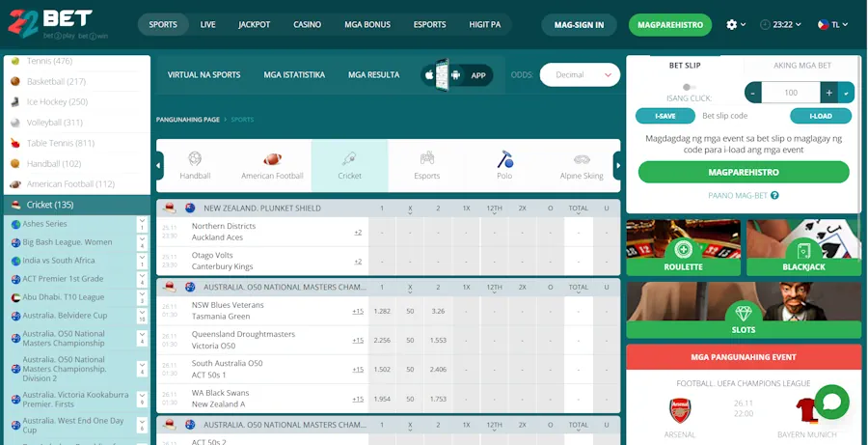Expand the ACT Premier 1st Grade league
Viewport: 868px width, 445px height.
click(143, 279)
